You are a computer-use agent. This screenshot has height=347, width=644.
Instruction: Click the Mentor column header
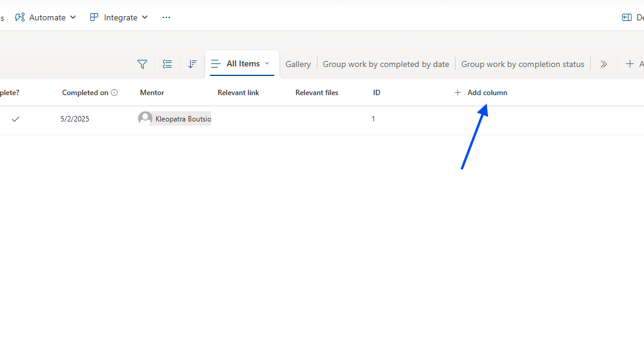pos(152,93)
